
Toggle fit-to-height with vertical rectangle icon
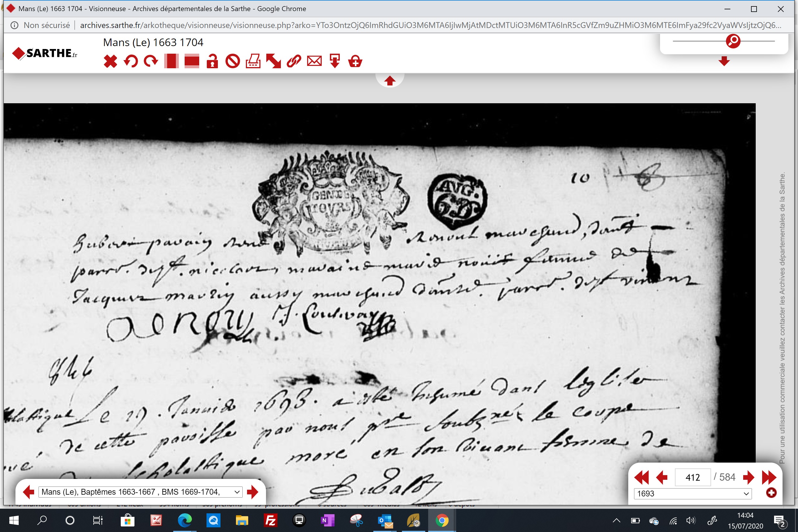[x=171, y=62]
